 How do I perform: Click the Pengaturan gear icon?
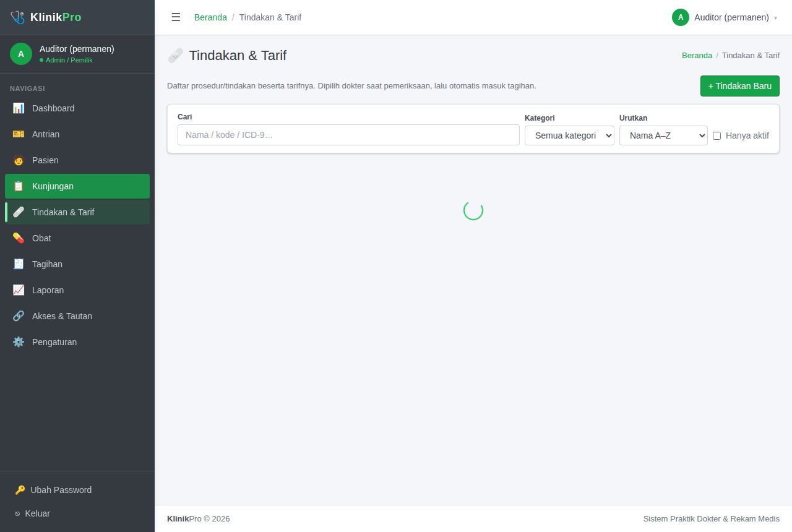click(x=19, y=342)
